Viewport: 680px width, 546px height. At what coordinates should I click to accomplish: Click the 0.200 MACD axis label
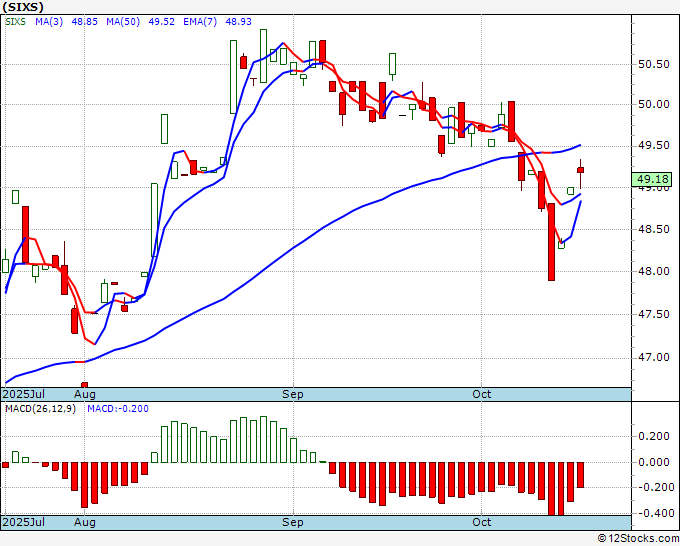tap(654, 436)
